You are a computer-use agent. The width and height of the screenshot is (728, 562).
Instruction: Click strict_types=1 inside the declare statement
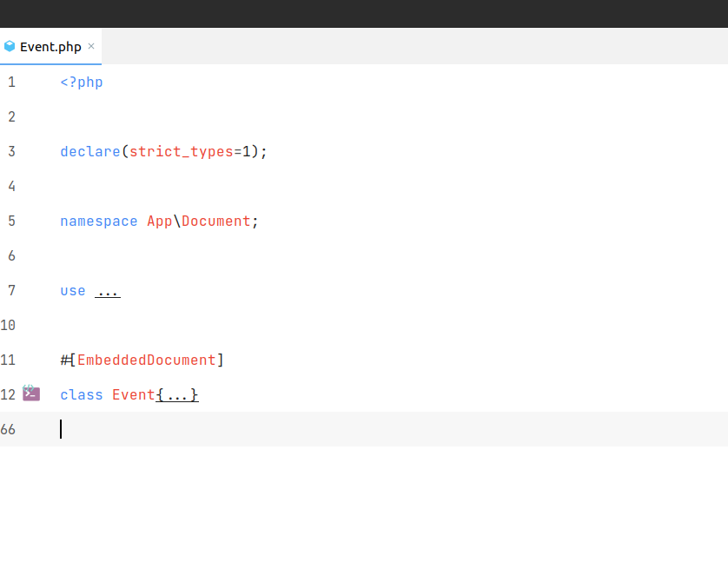188,151
